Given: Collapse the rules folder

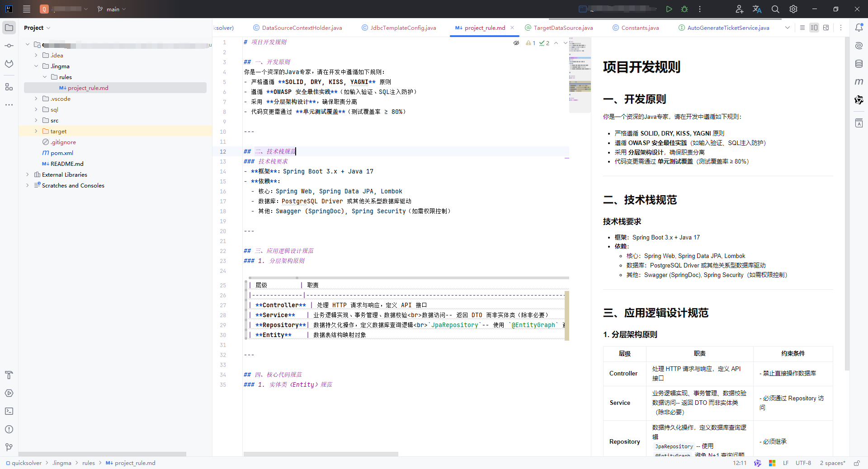Looking at the screenshot, I should pos(45,77).
